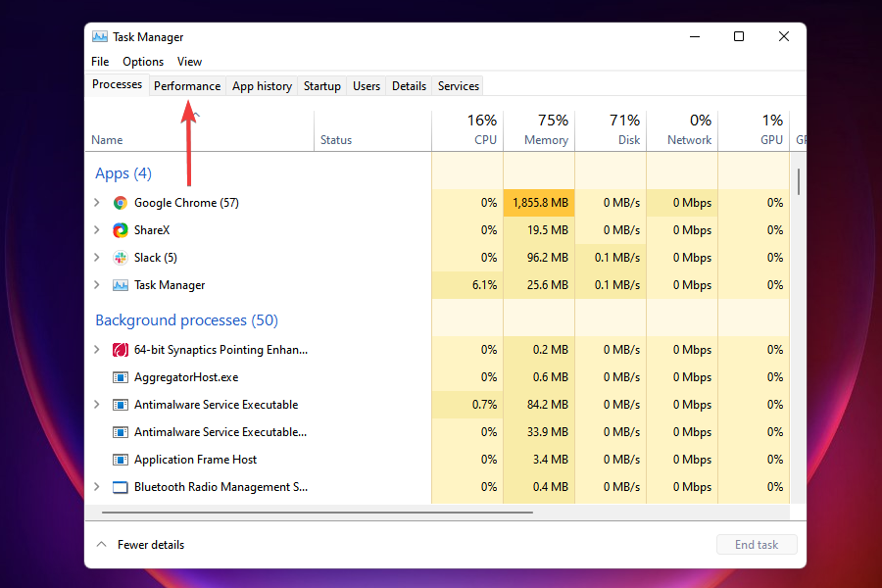This screenshot has height=588, width=882.
Task: Click the Slack process icon
Action: (x=120, y=258)
